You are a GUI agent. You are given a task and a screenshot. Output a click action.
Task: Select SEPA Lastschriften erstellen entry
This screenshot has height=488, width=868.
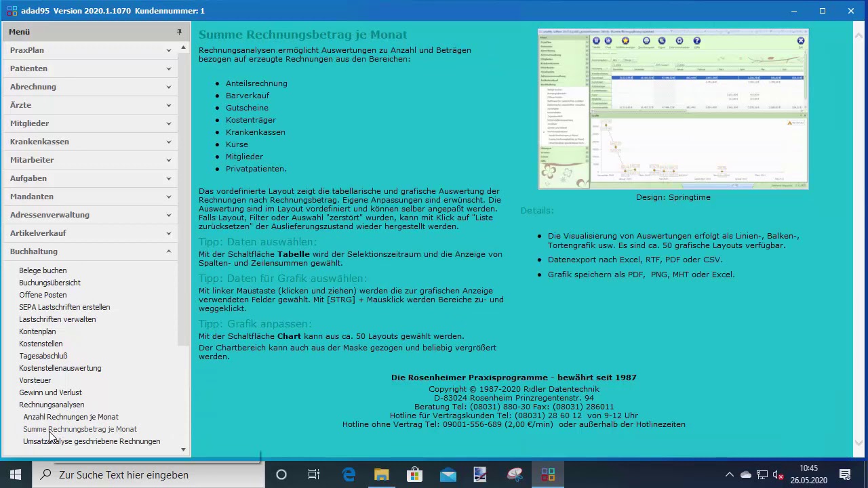click(x=64, y=307)
